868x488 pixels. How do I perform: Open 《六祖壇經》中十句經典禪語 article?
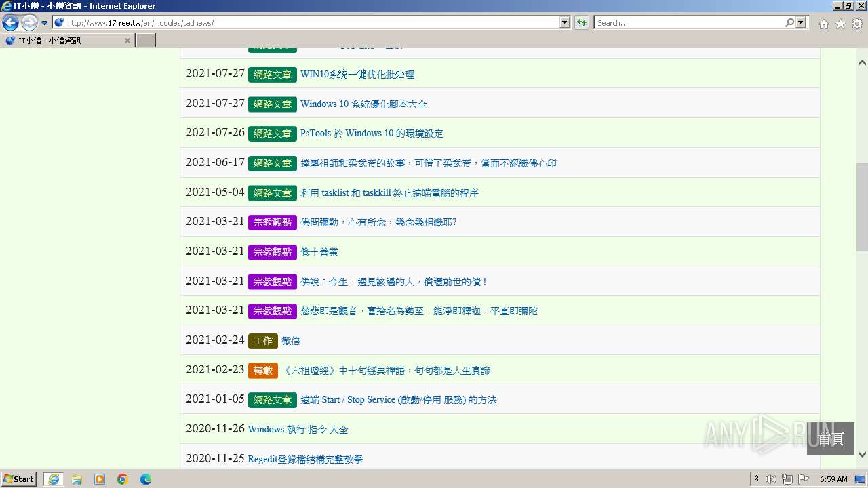(x=386, y=371)
